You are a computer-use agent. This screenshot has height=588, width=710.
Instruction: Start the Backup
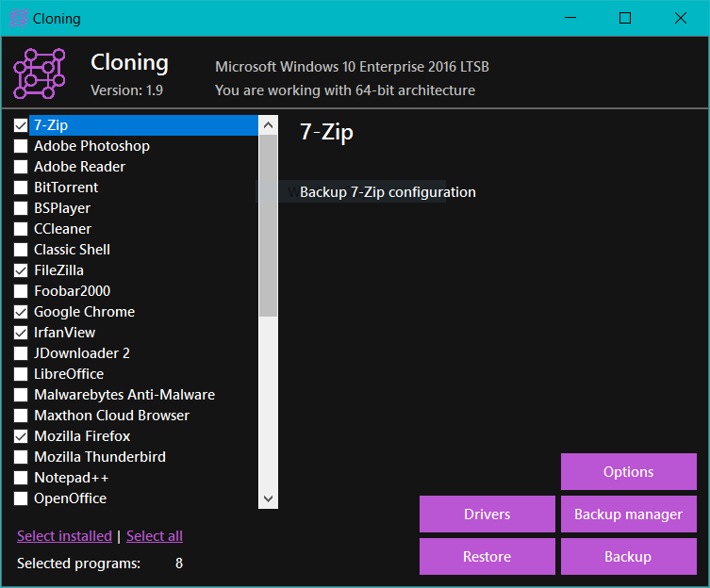(629, 556)
